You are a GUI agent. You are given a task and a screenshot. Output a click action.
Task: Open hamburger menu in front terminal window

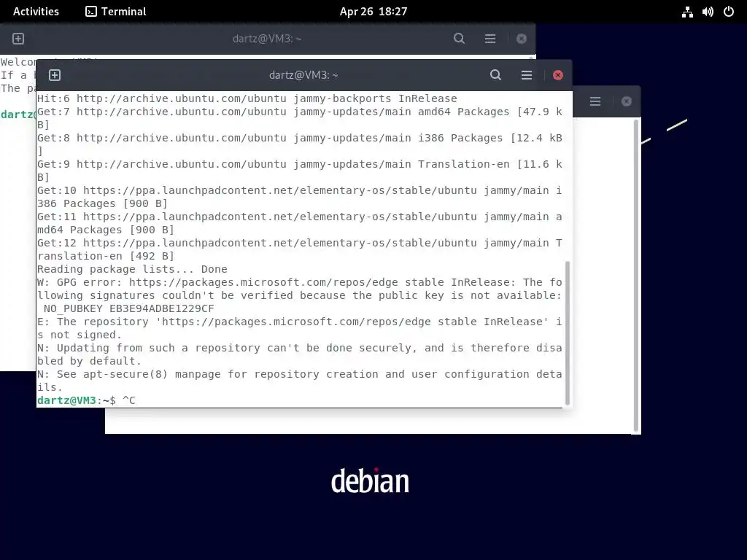(x=527, y=75)
